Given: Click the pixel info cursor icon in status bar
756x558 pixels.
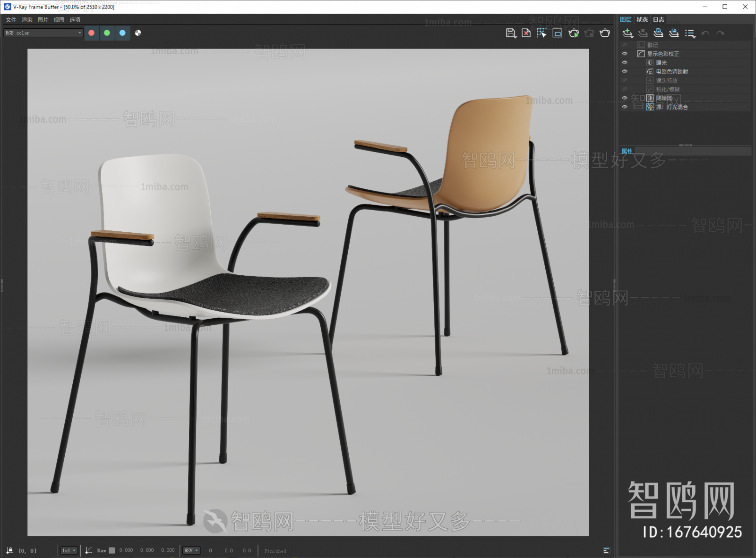Looking at the screenshot, I should [9, 550].
